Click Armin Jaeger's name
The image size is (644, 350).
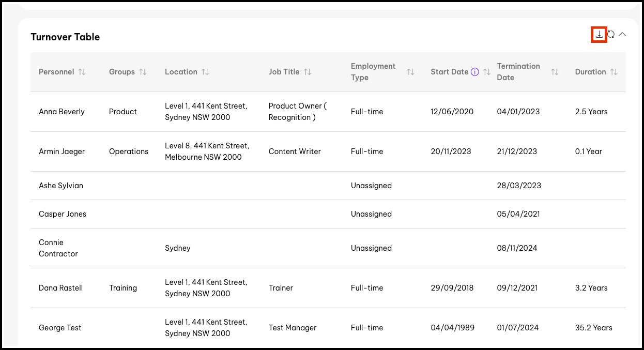pos(62,151)
